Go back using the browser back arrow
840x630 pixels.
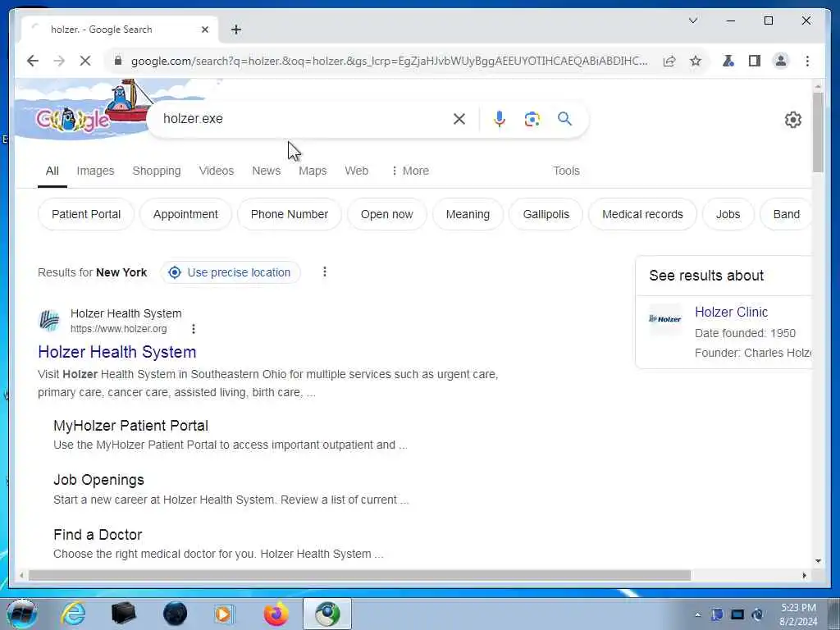tap(33, 61)
